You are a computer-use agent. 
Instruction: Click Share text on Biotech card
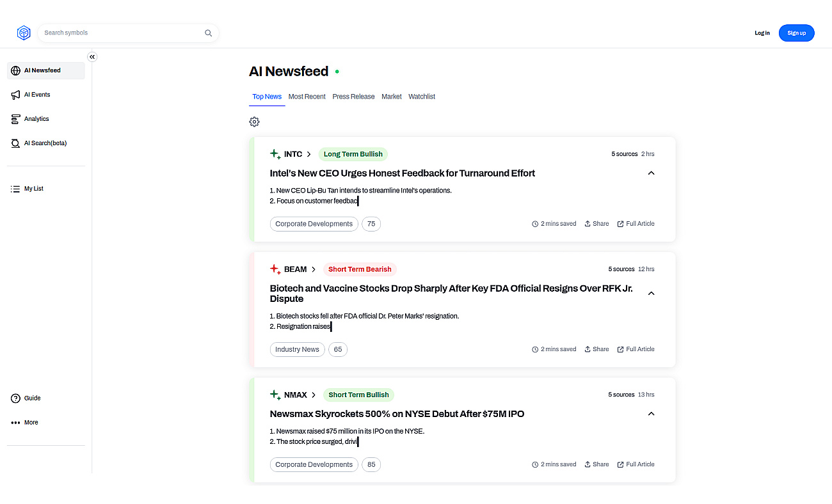(x=601, y=349)
